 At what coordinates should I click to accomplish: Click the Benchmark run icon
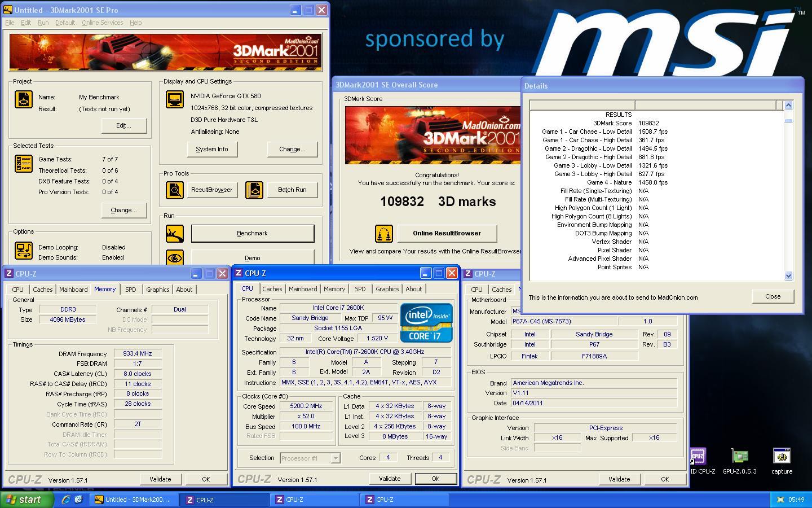[175, 234]
